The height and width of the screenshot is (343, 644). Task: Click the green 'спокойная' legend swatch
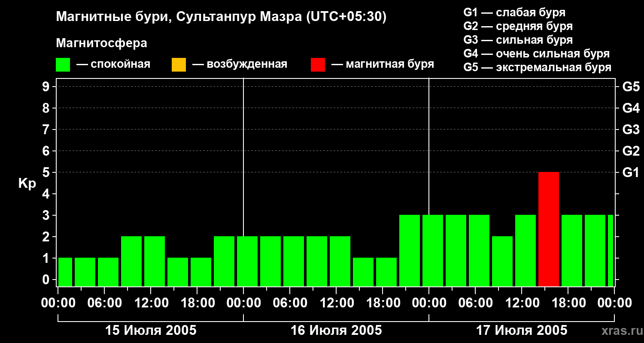(63, 65)
